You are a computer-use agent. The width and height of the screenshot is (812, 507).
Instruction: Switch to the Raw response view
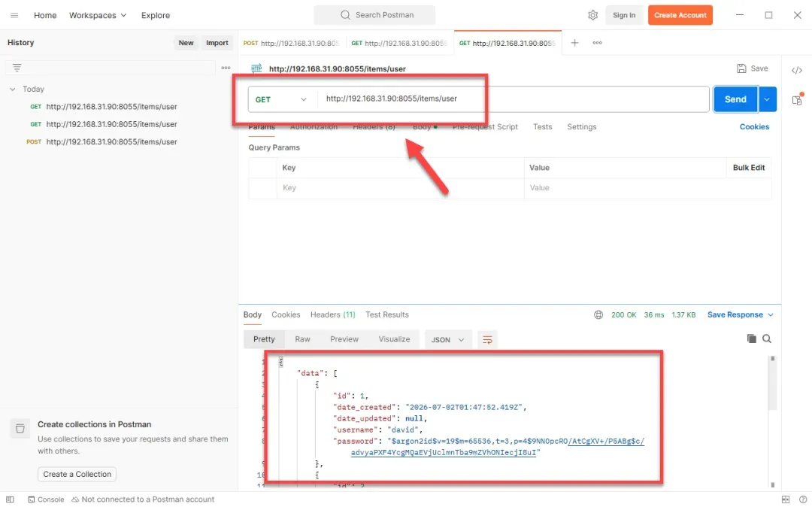(x=302, y=339)
